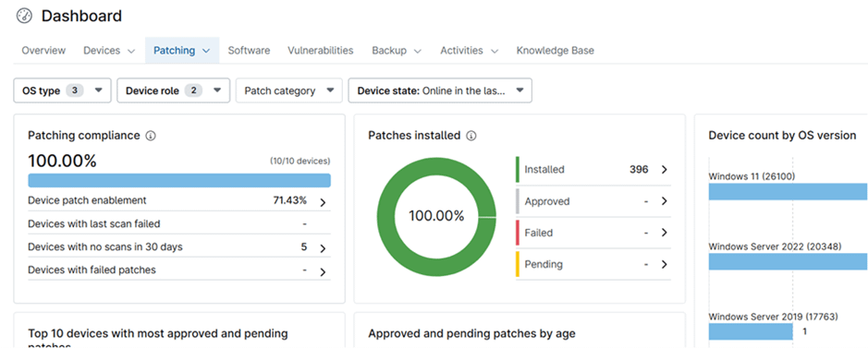This screenshot has width=868, height=348.
Task: Open the Patch category filter dropdown
Action: (x=289, y=90)
